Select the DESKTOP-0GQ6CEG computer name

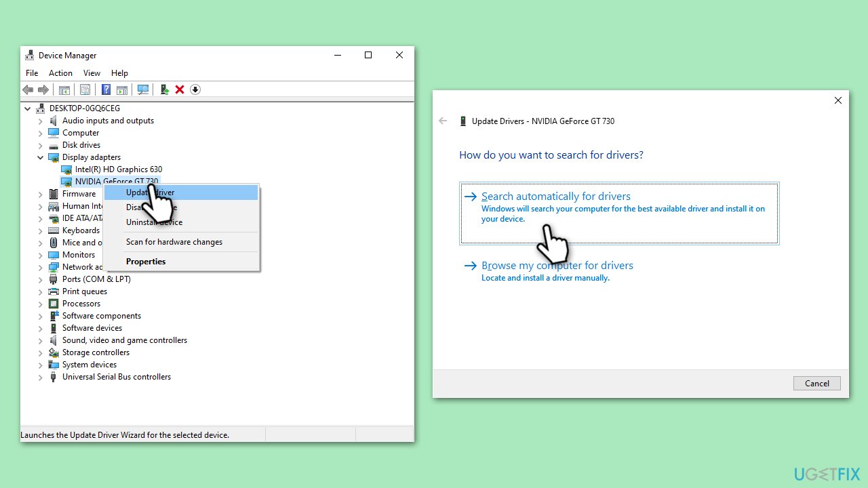click(x=85, y=108)
